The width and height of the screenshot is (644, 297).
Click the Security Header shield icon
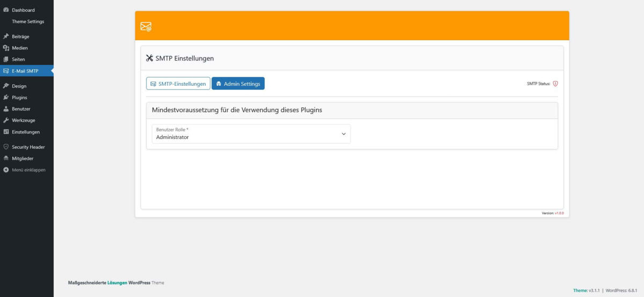[6, 147]
